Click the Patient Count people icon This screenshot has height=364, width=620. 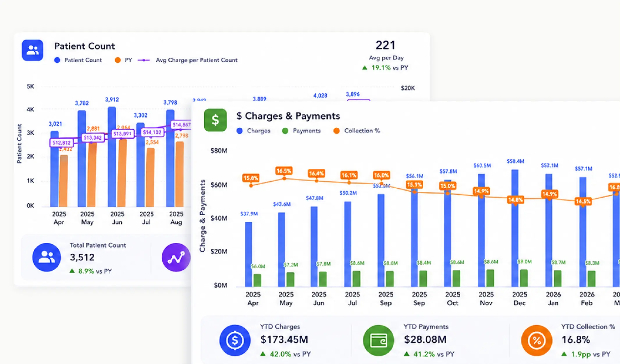(x=32, y=50)
